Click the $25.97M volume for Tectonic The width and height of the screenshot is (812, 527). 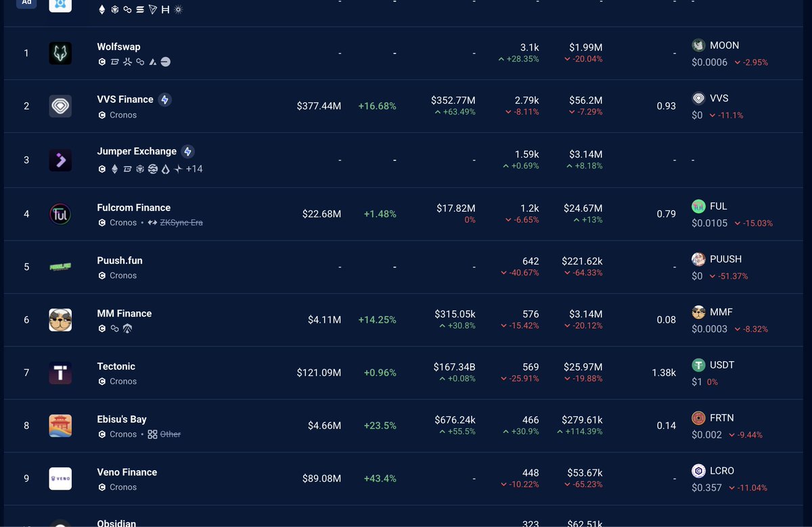pos(583,367)
